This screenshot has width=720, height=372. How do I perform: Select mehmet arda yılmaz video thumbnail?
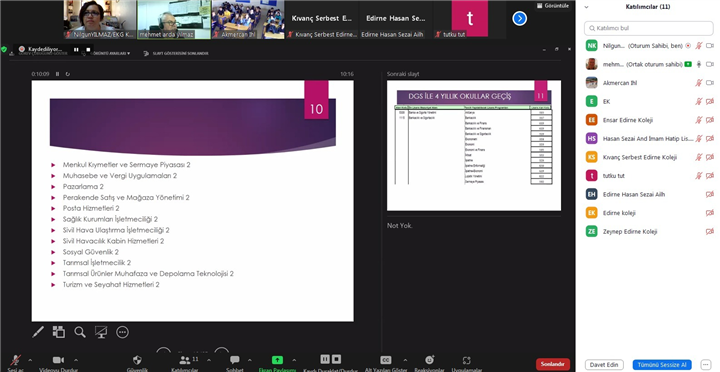(174, 19)
